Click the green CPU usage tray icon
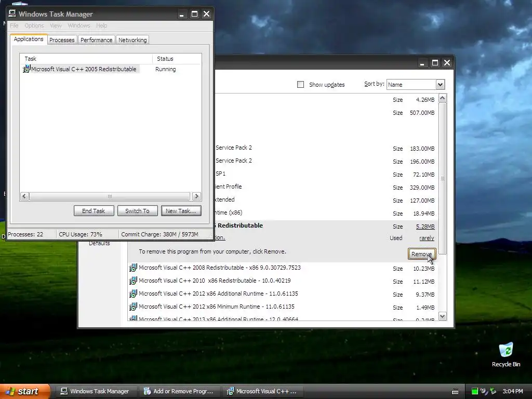532x399 pixels. click(x=475, y=391)
